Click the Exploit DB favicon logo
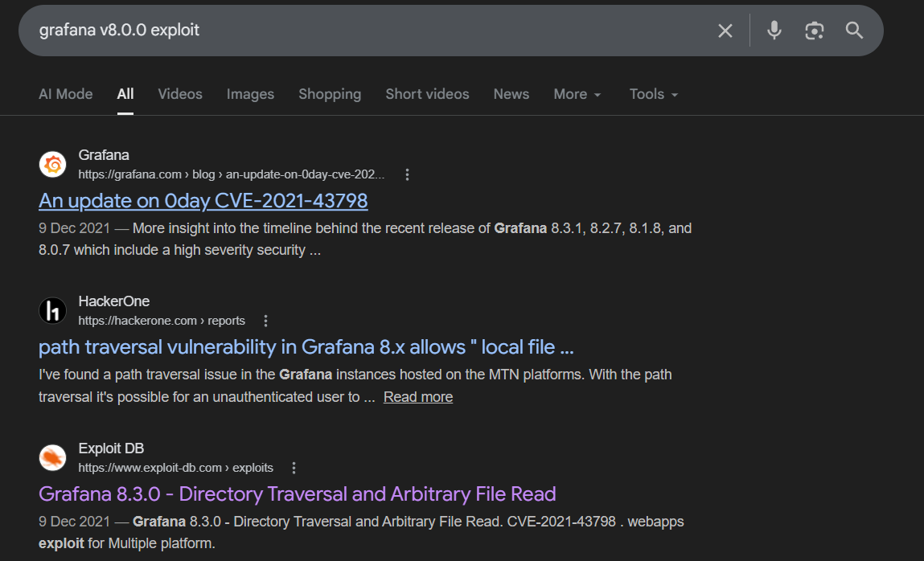The image size is (924, 561). click(x=52, y=457)
